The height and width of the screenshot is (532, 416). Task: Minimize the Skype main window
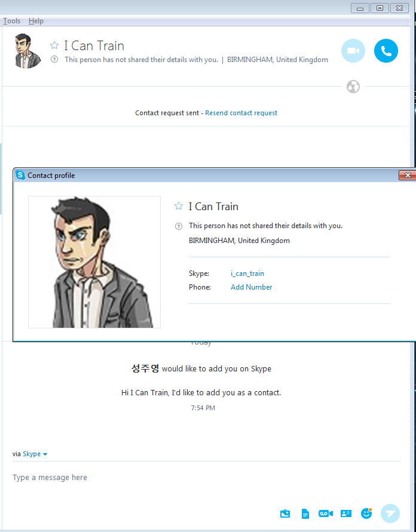click(x=360, y=8)
